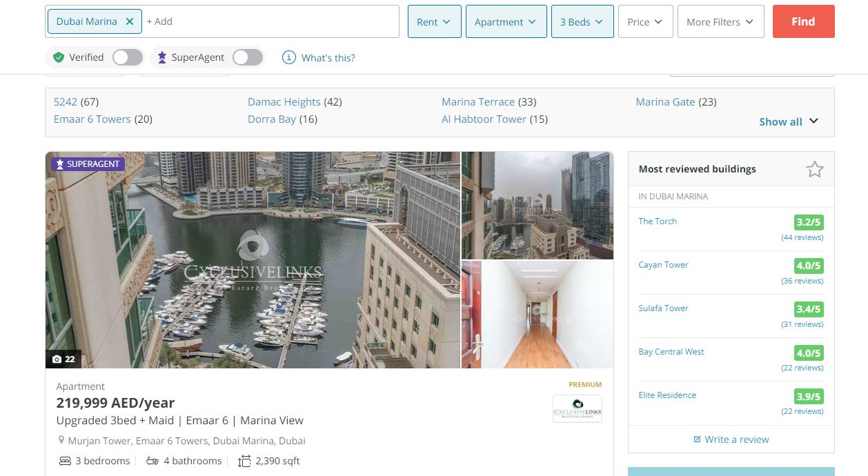Open the Emaar 6 Towers link
This screenshot has width=868, height=476.
tap(92, 119)
